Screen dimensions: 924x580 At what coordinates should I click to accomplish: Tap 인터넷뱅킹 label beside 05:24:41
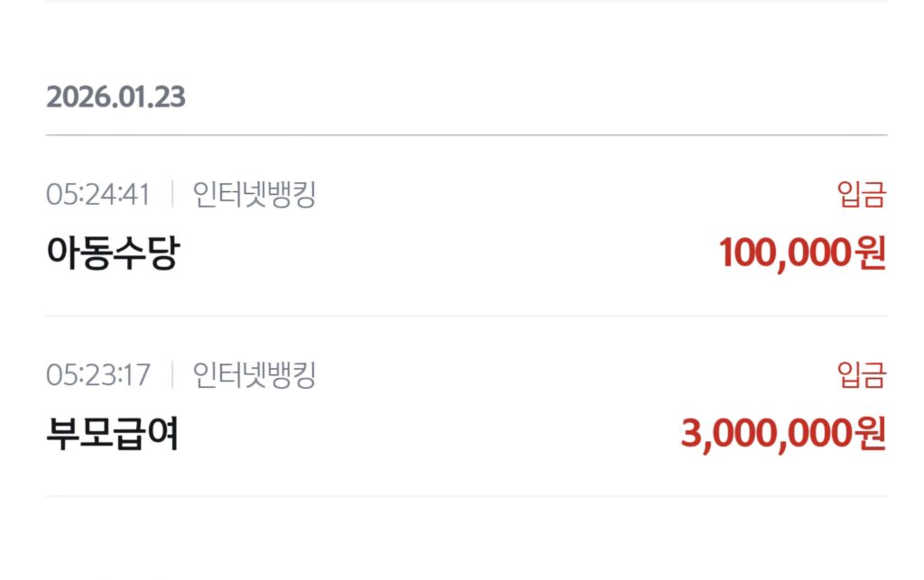pos(254,194)
